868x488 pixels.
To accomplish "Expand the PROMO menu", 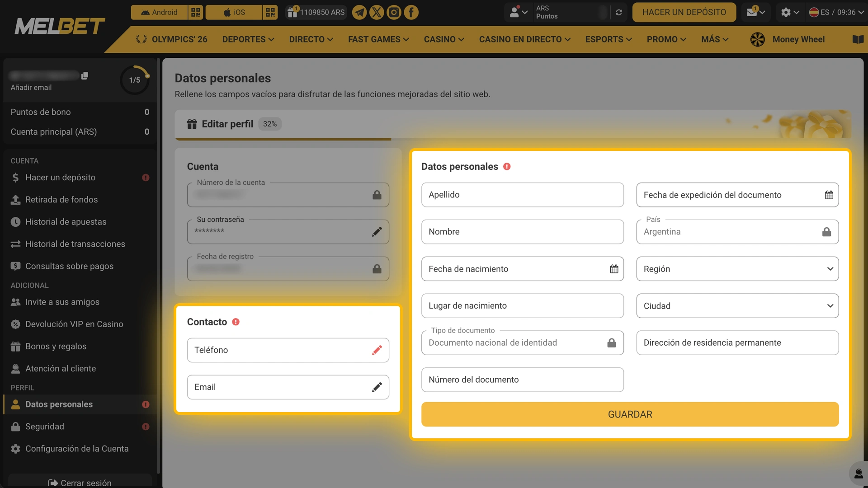I will click(666, 39).
